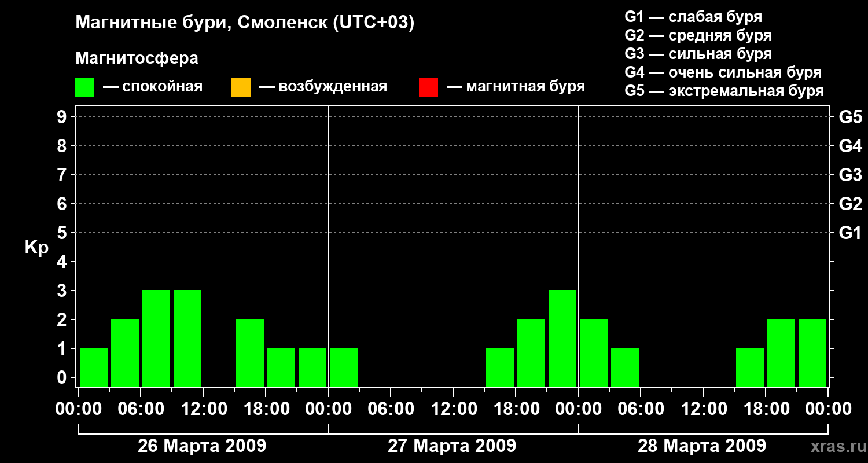Select the chart title 'Магнитные бури, Смоленск (UTC+03)'
The width and height of the screenshot is (868, 463).
point(245,23)
